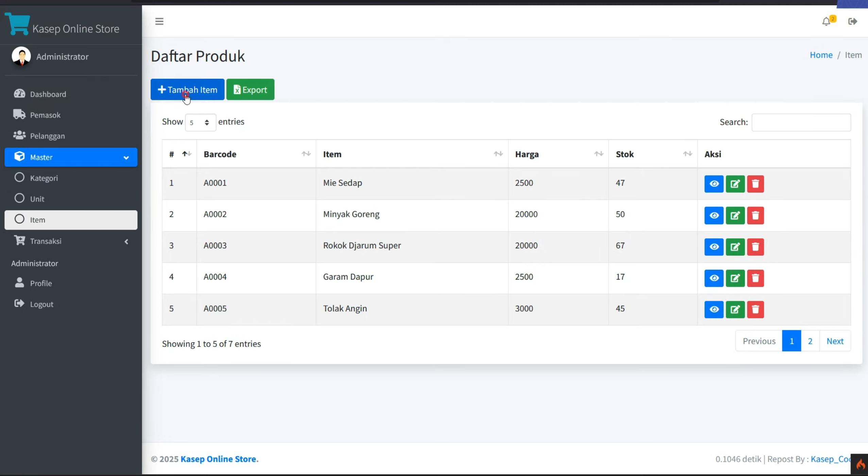Screen dimensions: 868x476
Task: Click the Search input field
Action: [x=801, y=122]
